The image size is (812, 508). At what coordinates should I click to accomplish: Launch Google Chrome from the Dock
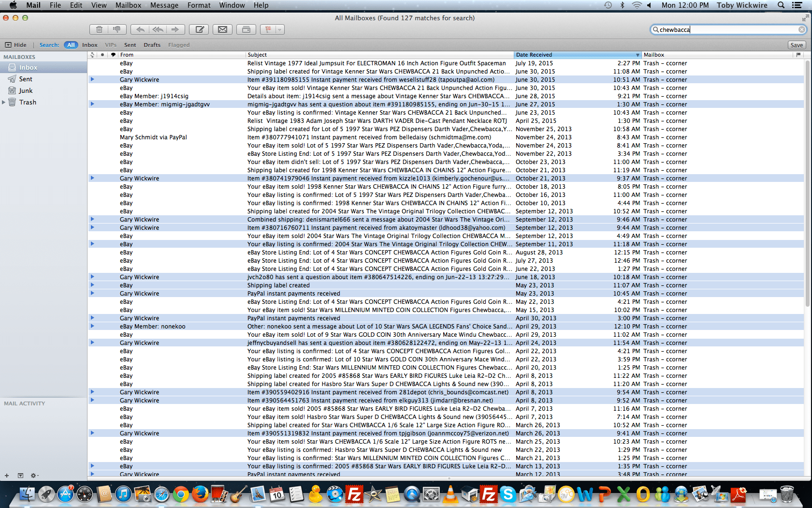point(181,494)
